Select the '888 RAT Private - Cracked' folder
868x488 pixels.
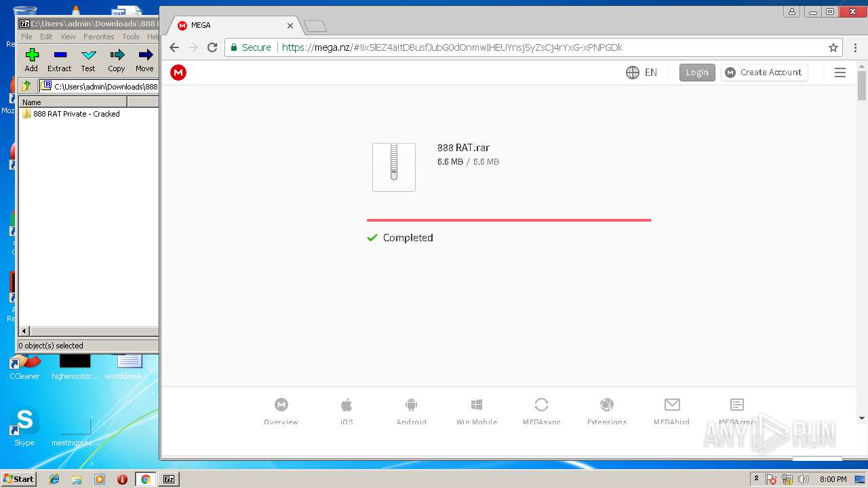[x=71, y=114]
